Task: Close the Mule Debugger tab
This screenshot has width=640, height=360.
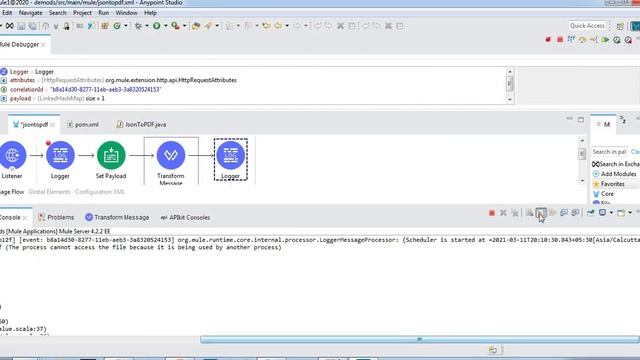Action: 43,44
